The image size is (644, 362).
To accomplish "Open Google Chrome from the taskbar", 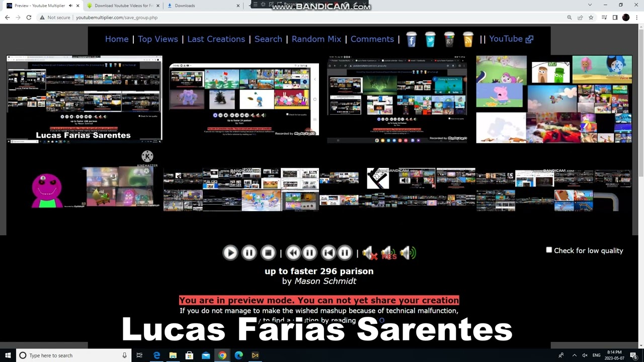I will [x=222, y=355].
